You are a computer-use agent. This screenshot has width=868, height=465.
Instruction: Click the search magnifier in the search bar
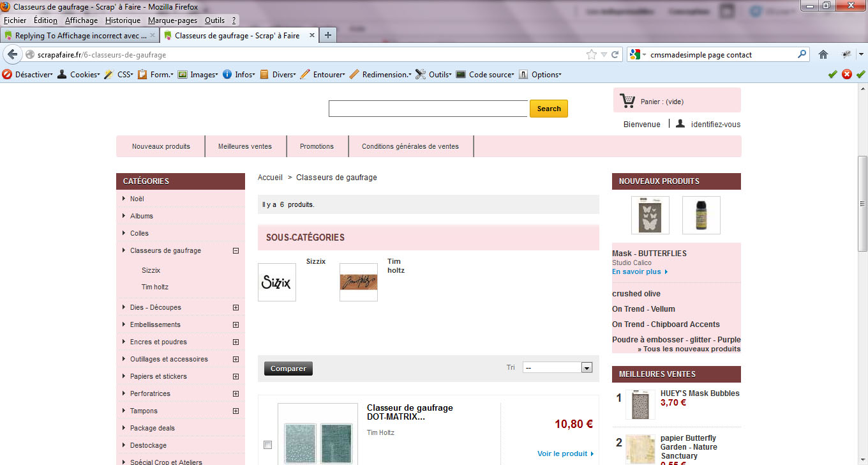(x=802, y=54)
